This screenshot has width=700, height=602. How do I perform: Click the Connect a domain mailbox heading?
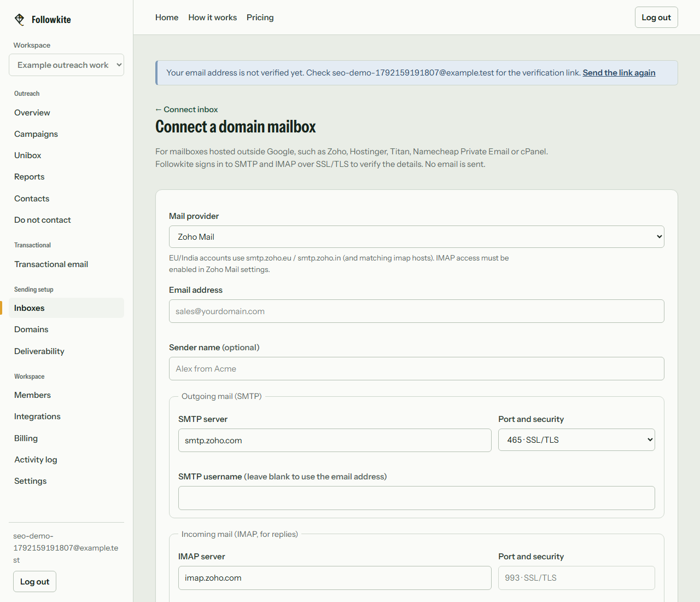(236, 127)
